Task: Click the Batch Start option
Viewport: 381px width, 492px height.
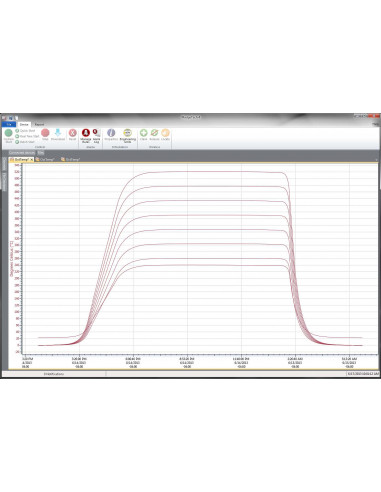Action: click(x=25, y=142)
